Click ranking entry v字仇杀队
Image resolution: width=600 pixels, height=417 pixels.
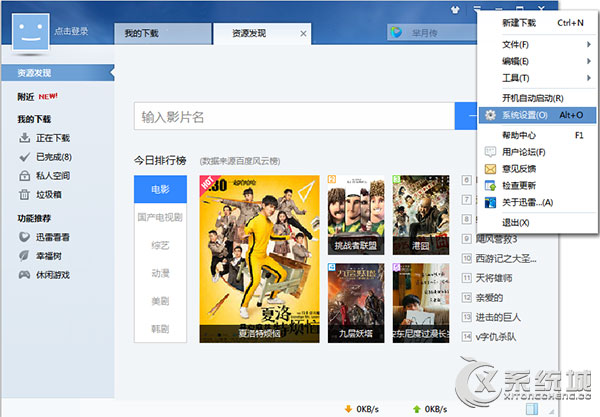pos(496,337)
